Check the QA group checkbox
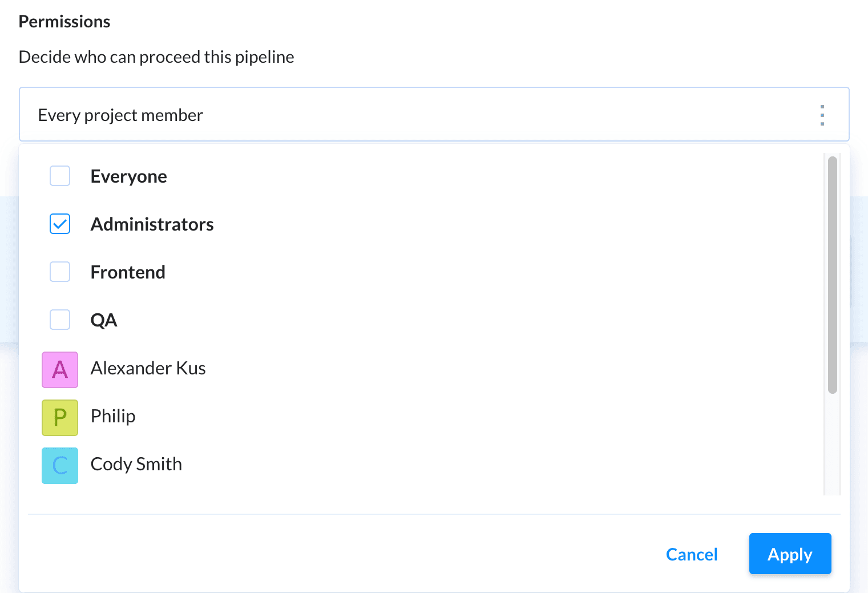This screenshot has width=868, height=593. [x=60, y=320]
